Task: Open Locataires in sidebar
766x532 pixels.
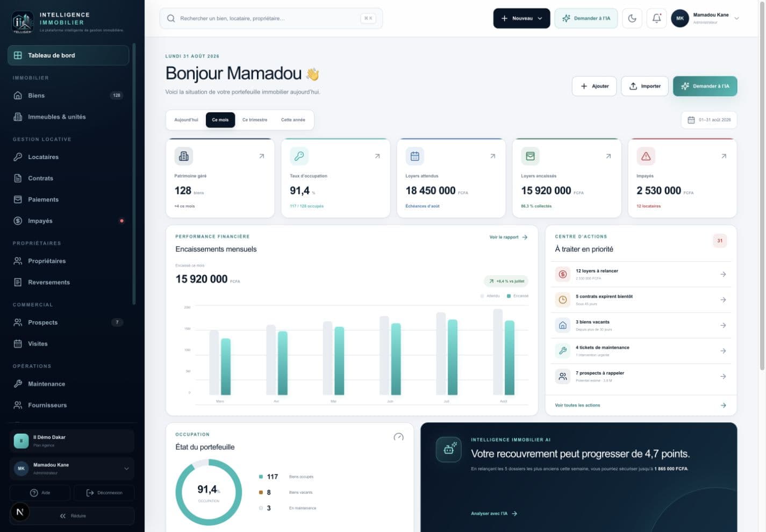Action: tap(68, 157)
